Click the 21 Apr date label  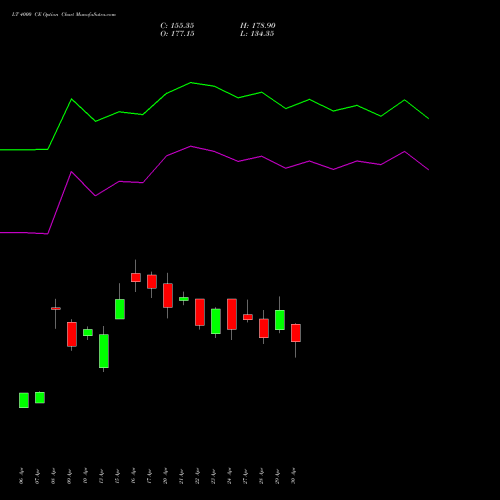coord(182,476)
